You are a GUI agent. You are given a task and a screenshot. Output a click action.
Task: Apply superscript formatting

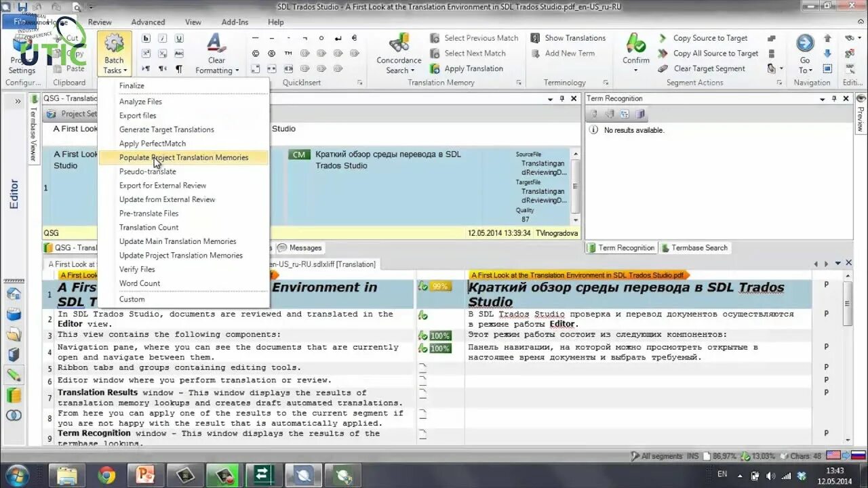[x=146, y=53]
